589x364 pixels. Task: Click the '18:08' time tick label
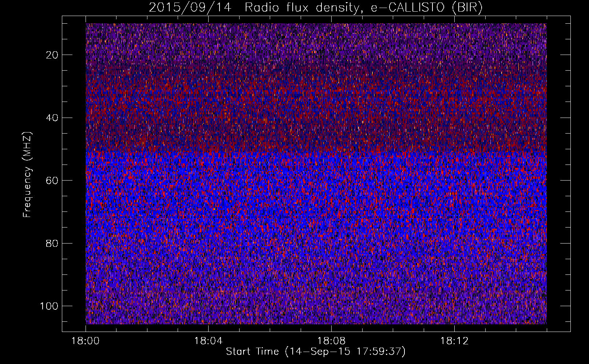click(331, 341)
